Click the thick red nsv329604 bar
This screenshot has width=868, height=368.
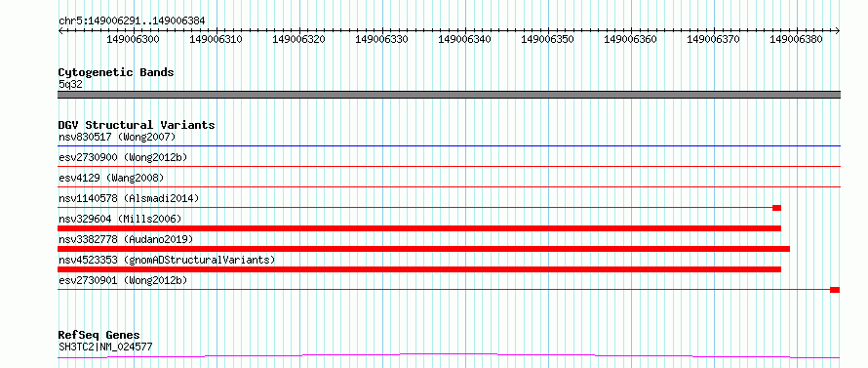419,228
